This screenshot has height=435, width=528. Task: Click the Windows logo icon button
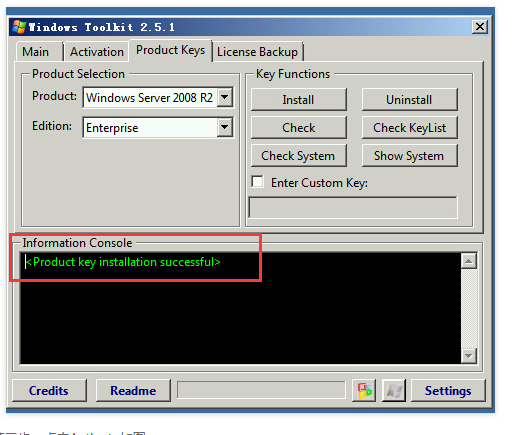click(x=394, y=391)
